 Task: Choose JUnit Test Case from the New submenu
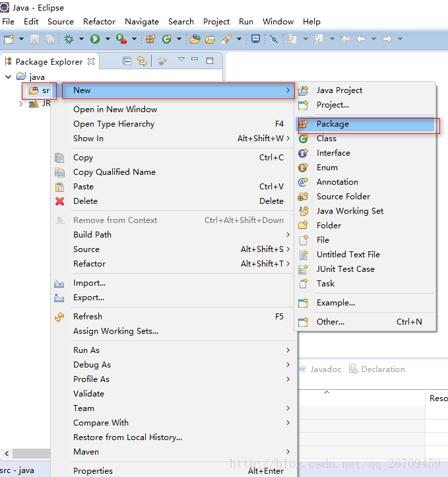365,269
